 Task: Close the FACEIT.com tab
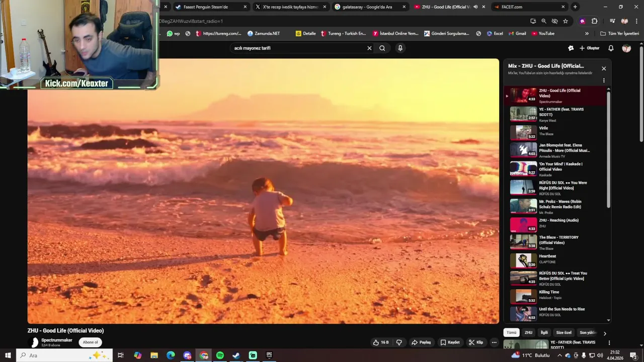(x=563, y=7)
